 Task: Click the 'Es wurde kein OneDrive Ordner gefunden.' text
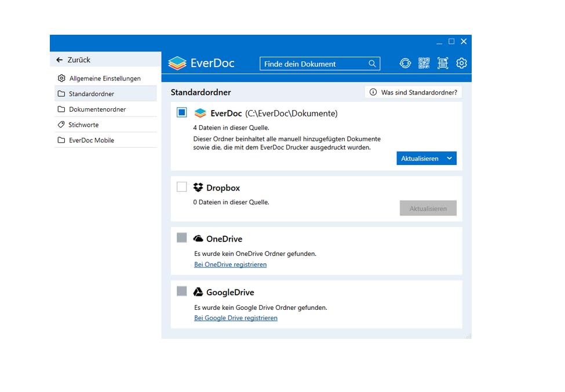255,254
